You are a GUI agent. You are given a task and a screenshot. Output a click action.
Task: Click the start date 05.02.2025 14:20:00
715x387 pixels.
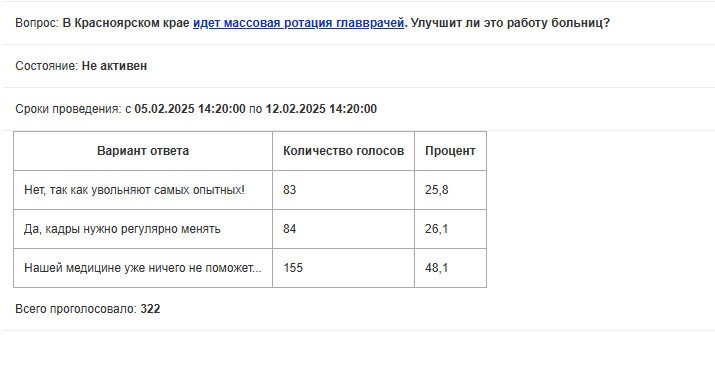190,109
